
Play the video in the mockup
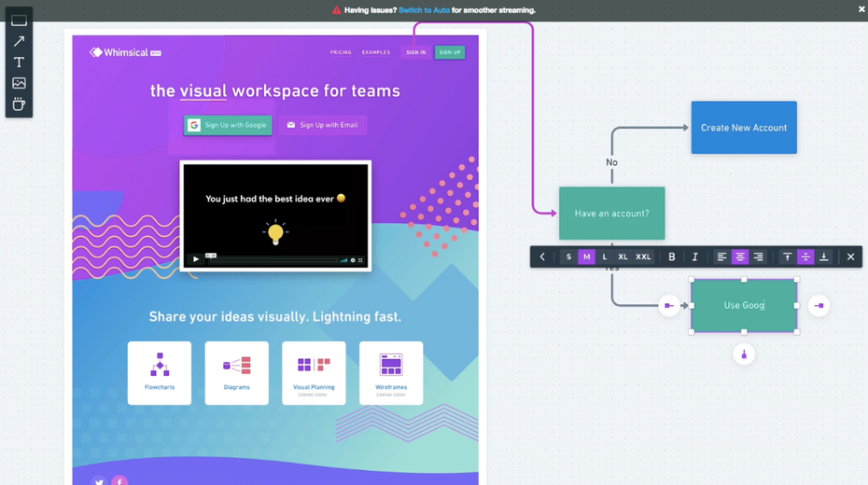(195, 258)
